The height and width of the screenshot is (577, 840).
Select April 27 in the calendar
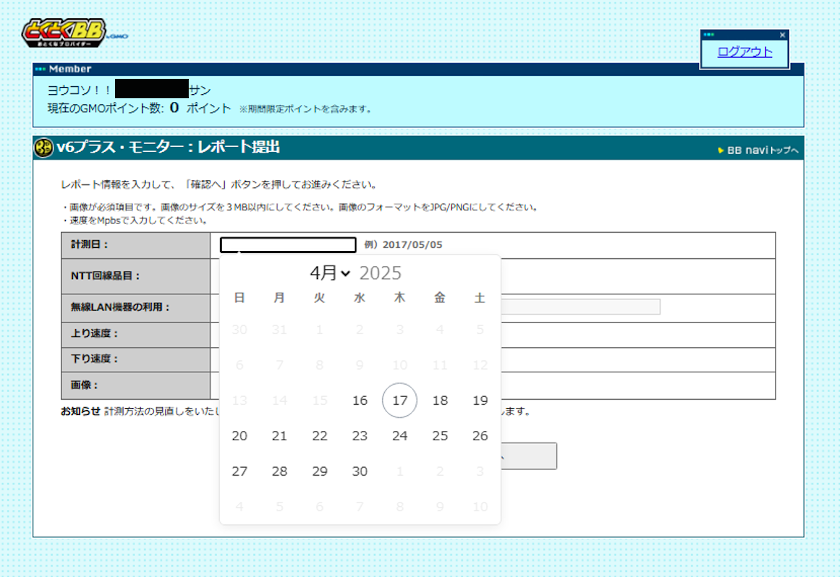[x=240, y=471]
